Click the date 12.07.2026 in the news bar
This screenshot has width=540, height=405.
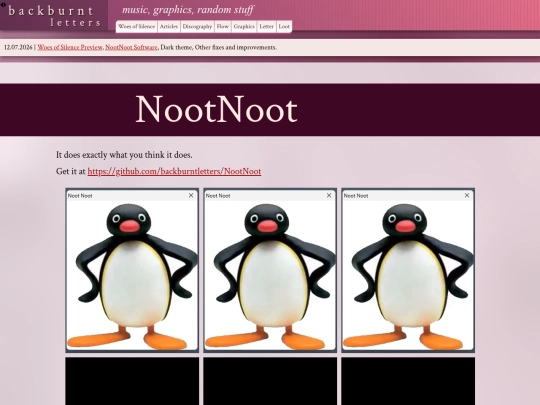point(18,48)
